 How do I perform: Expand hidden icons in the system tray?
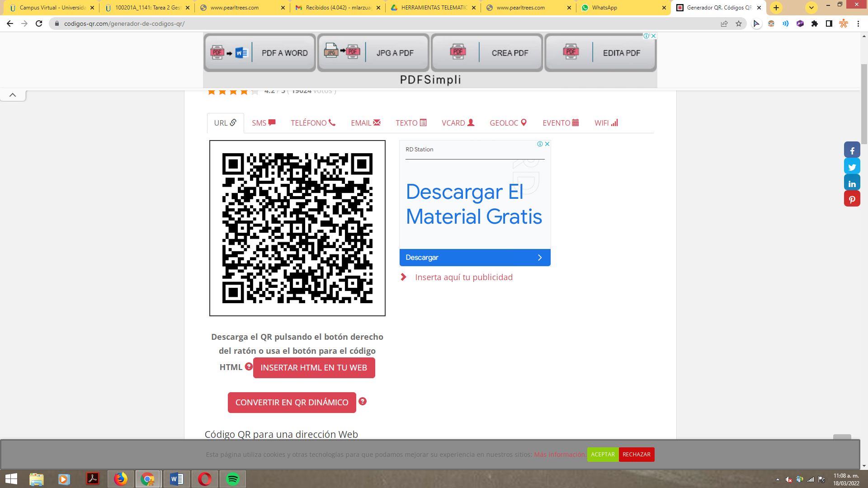[777, 479]
